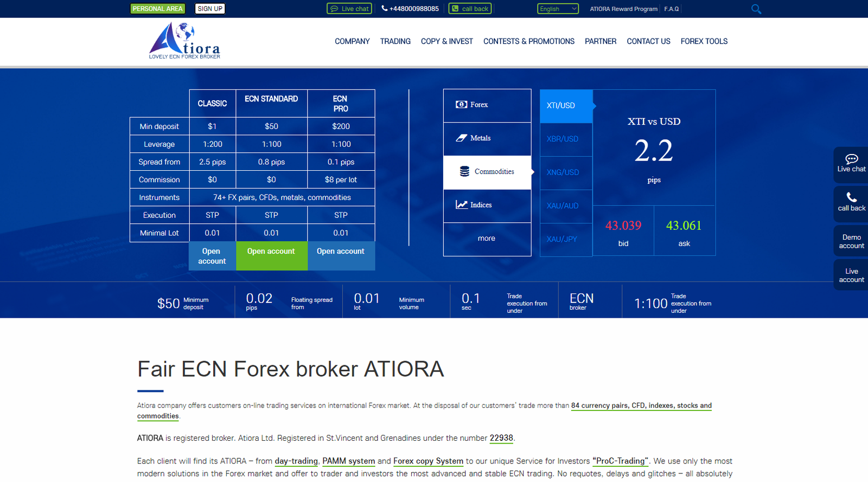Click the 'more' instruments tab
The width and height of the screenshot is (868, 482).
[487, 239]
